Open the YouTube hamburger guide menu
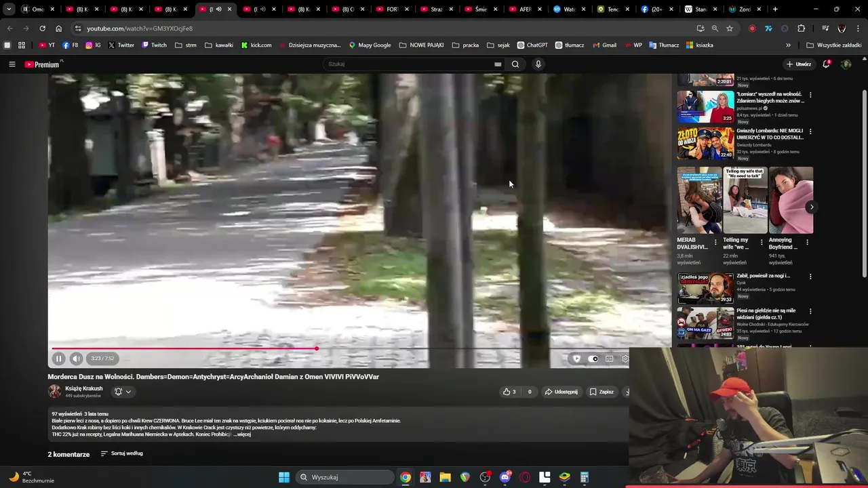This screenshot has height=488, width=868. tap(12, 64)
